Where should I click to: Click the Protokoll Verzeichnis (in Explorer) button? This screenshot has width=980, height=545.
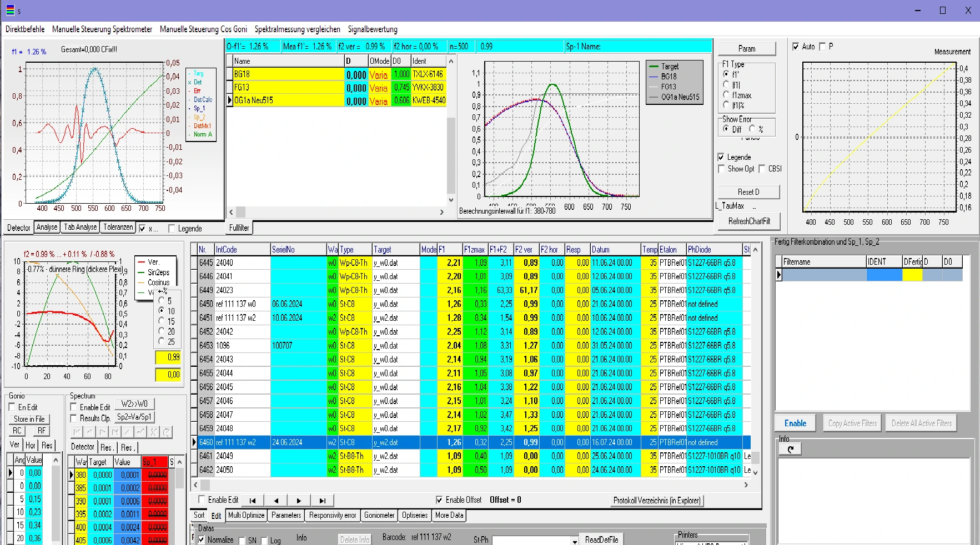pyautogui.click(x=657, y=501)
